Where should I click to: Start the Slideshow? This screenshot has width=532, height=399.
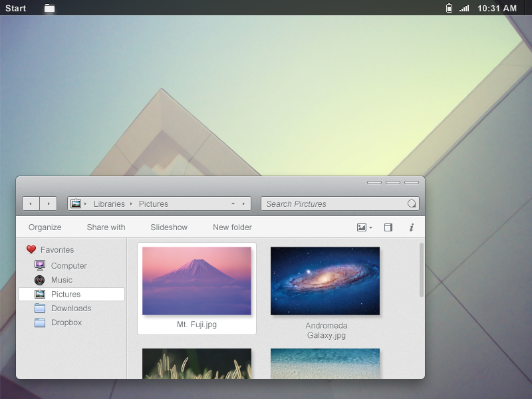[169, 227]
